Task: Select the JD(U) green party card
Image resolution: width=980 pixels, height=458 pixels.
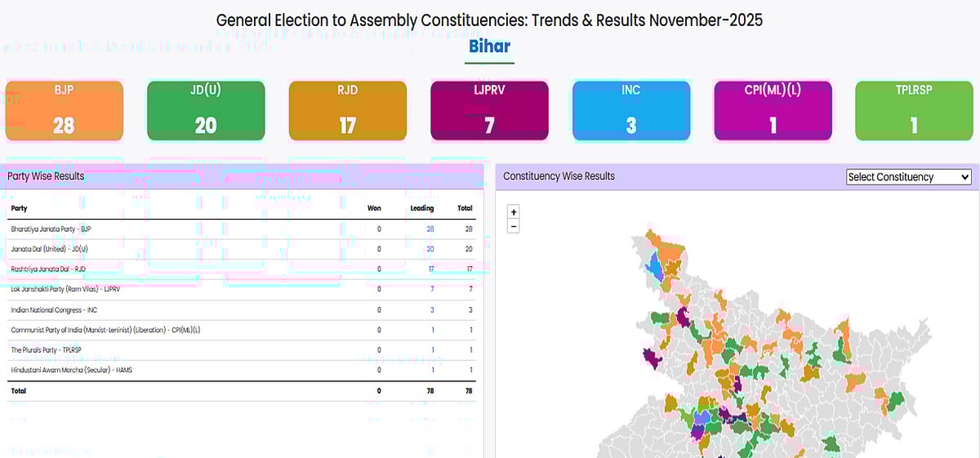Action: [x=206, y=110]
